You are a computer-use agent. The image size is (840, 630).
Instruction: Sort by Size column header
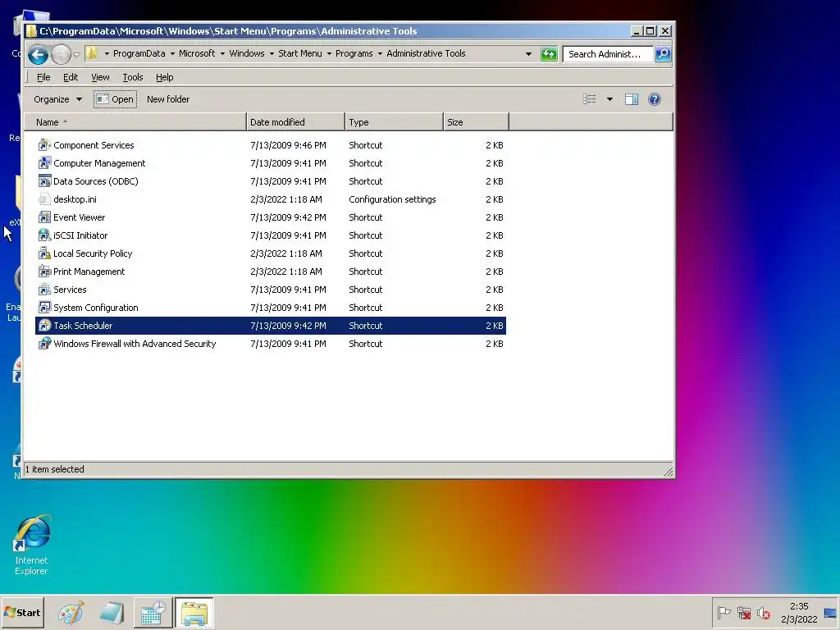(x=477, y=122)
